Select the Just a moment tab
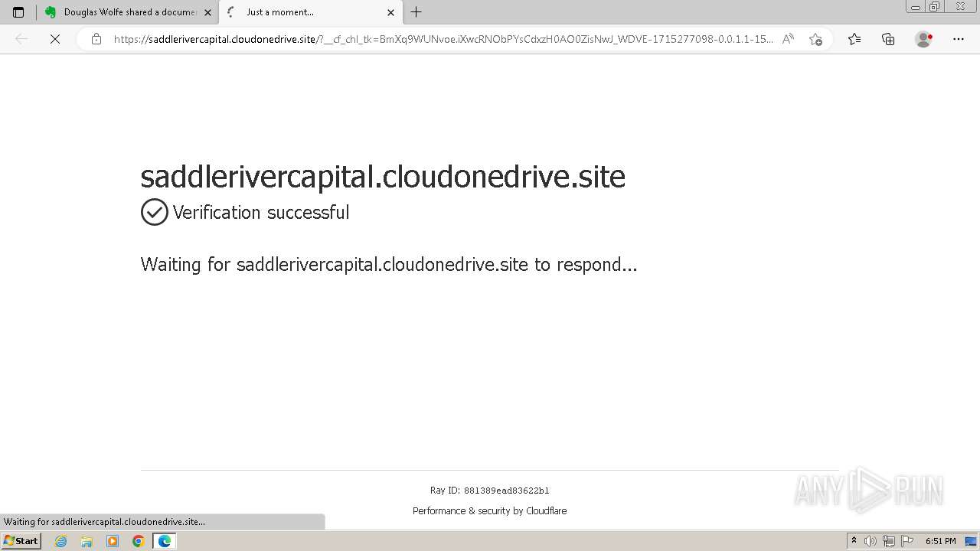The width and height of the screenshot is (980, 551). click(x=309, y=12)
